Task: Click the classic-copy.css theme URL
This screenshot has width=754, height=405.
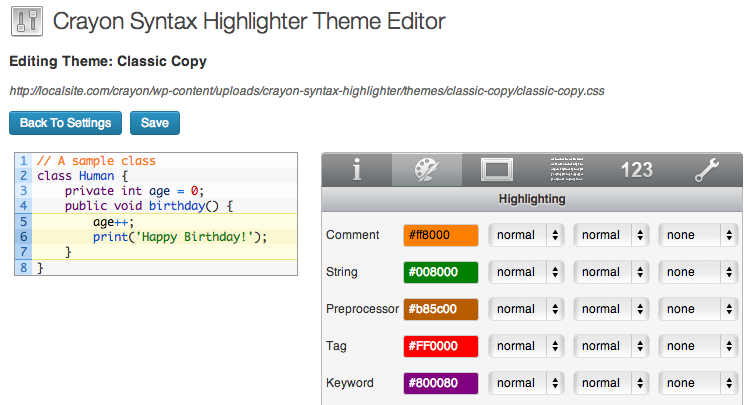Action: click(x=307, y=91)
